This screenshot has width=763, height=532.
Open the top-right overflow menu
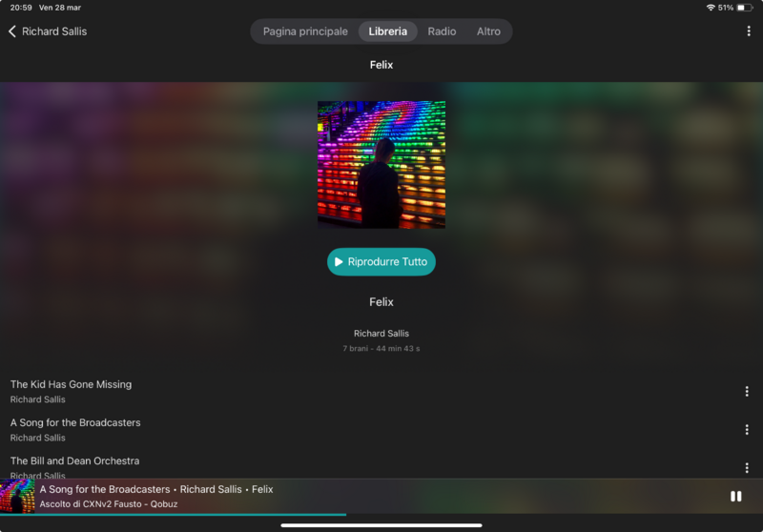click(x=749, y=31)
